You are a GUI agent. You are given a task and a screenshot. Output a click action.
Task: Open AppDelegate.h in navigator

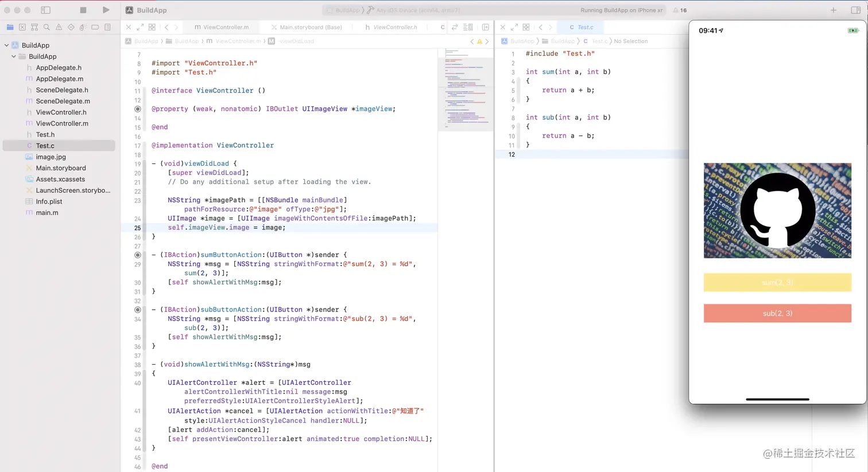pos(59,68)
